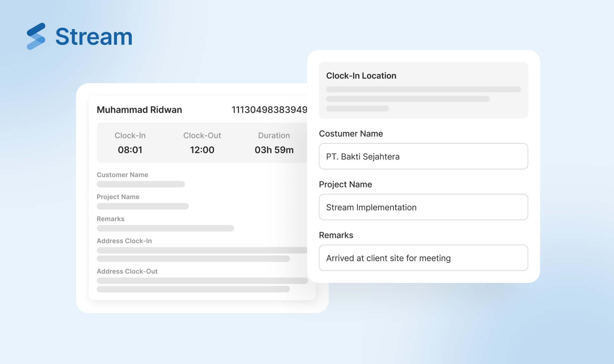Click the Clock-In Location heading
Screen dimensions: 614x364
(x=361, y=76)
